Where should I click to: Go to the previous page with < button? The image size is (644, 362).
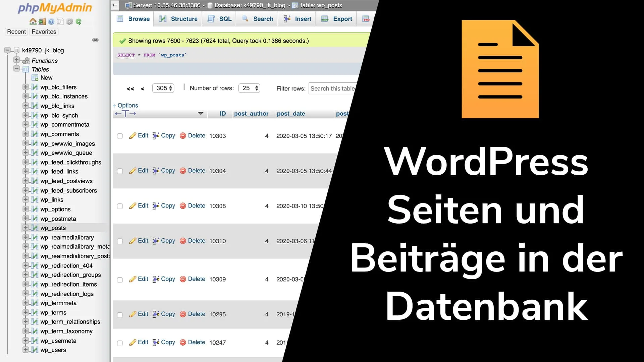click(x=143, y=89)
